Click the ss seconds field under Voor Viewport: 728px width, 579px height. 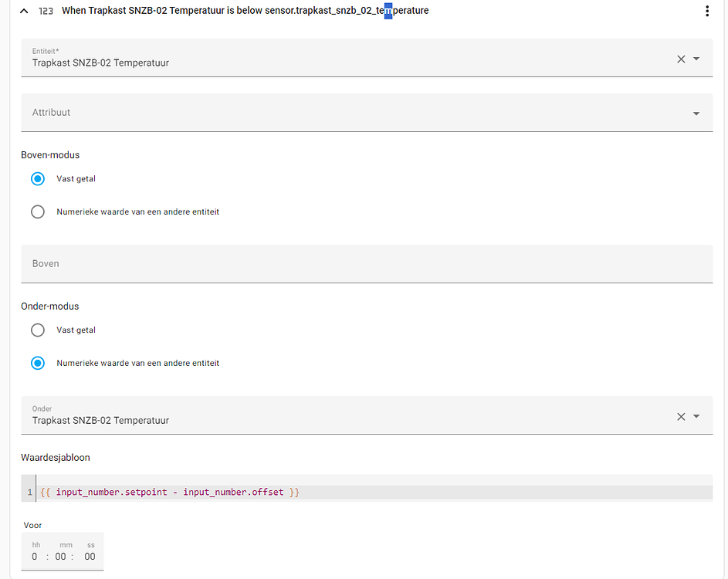(90, 556)
